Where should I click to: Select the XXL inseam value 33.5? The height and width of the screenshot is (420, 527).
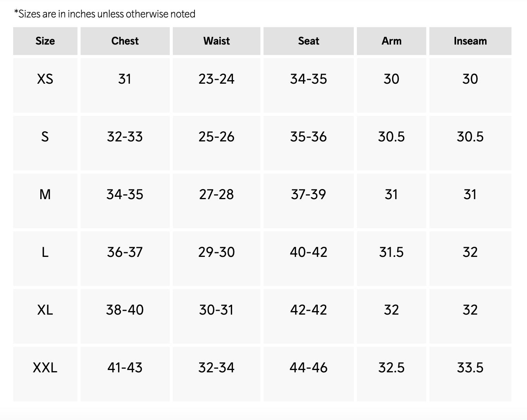tap(470, 368)
